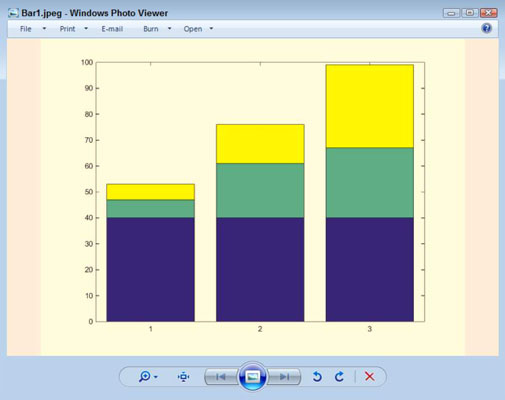Click the x-axis label 3

point(369,329)
